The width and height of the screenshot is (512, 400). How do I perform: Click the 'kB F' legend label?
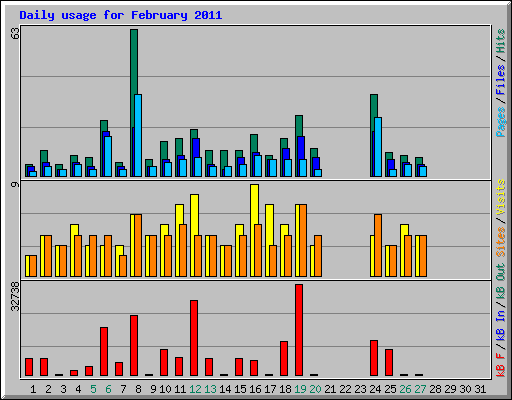[501, 364]
